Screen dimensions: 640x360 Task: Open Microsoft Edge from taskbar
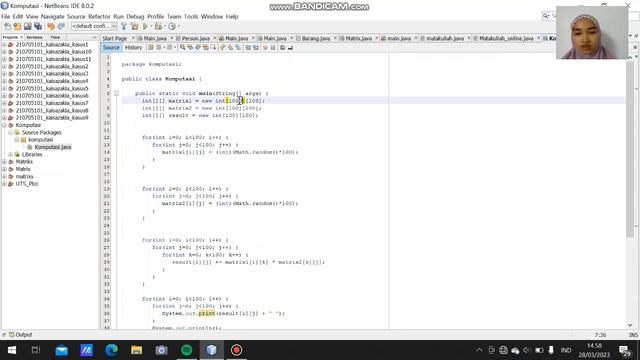[111, 350]
